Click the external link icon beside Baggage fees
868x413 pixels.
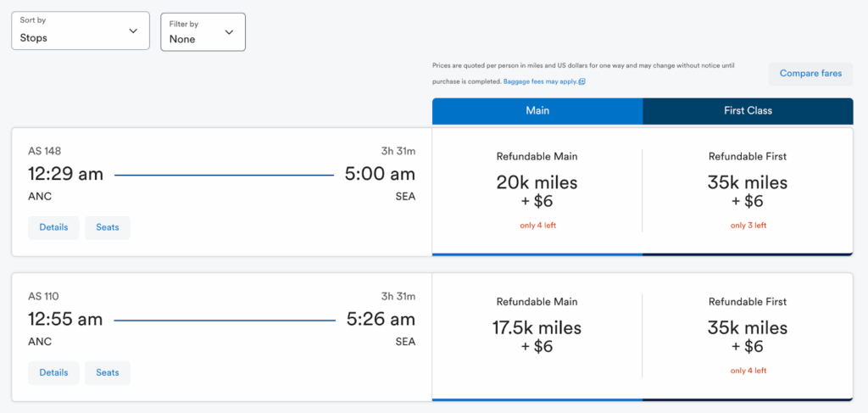point(581,82)
